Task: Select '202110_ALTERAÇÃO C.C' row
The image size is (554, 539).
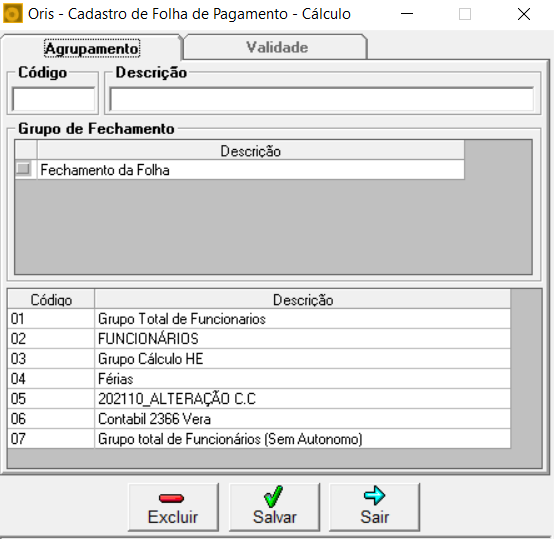Action: coord(302,399)
